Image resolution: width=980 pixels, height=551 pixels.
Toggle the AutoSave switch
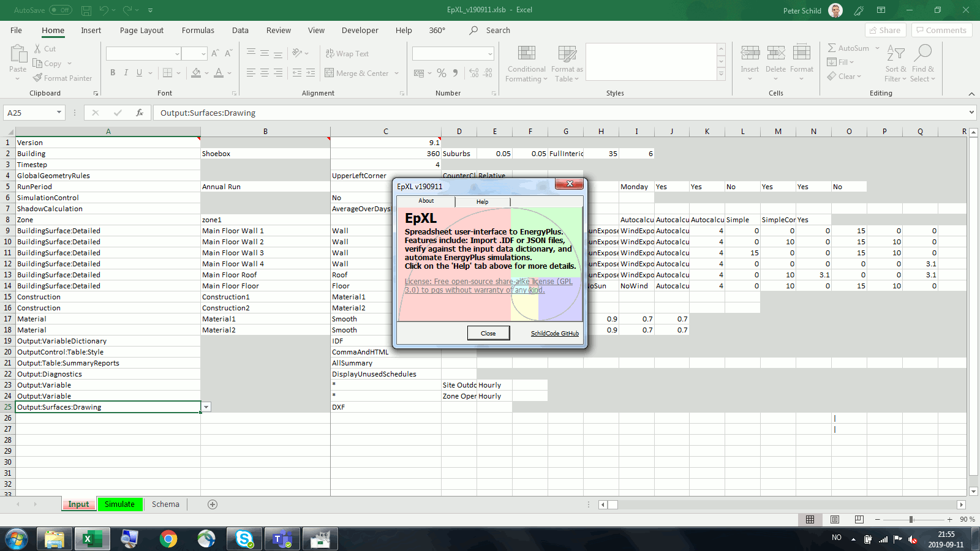pos(60,10)
